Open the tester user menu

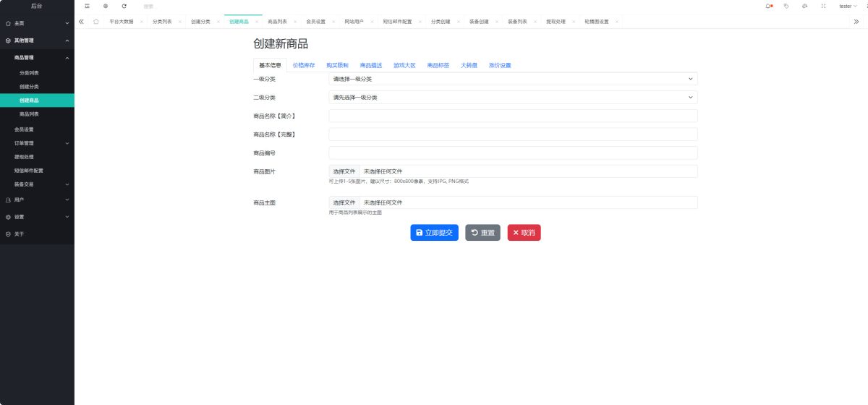click(x=846, y=6)
